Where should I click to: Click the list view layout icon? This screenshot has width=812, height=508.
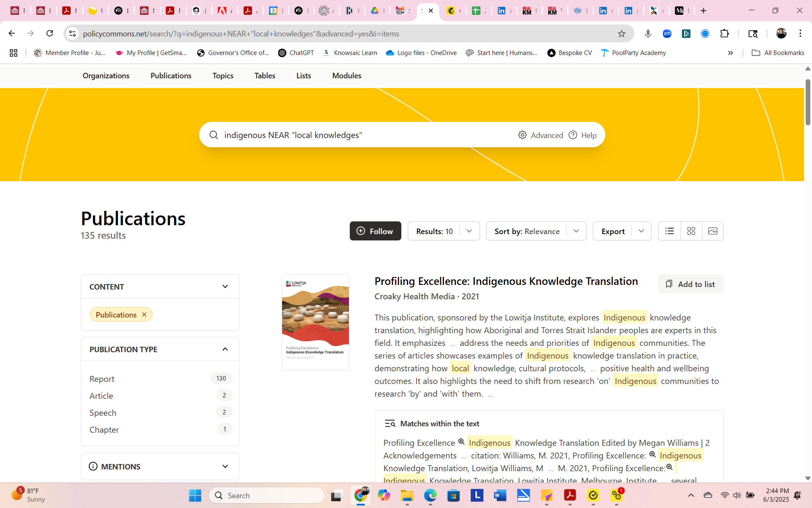pyautogui.click(x=669, y=231)
